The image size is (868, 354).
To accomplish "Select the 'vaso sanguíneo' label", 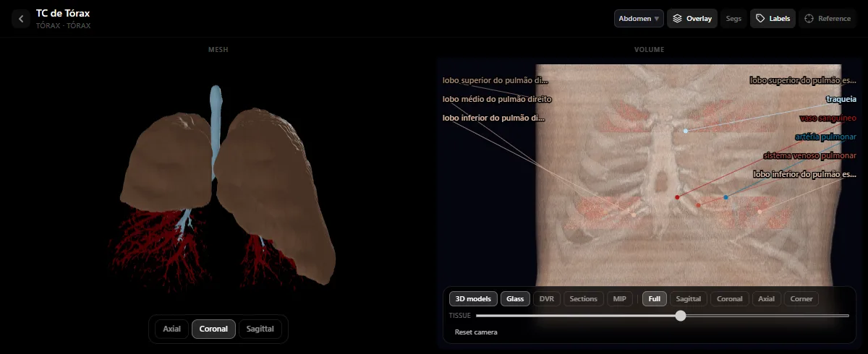I will tap(828, 118).
